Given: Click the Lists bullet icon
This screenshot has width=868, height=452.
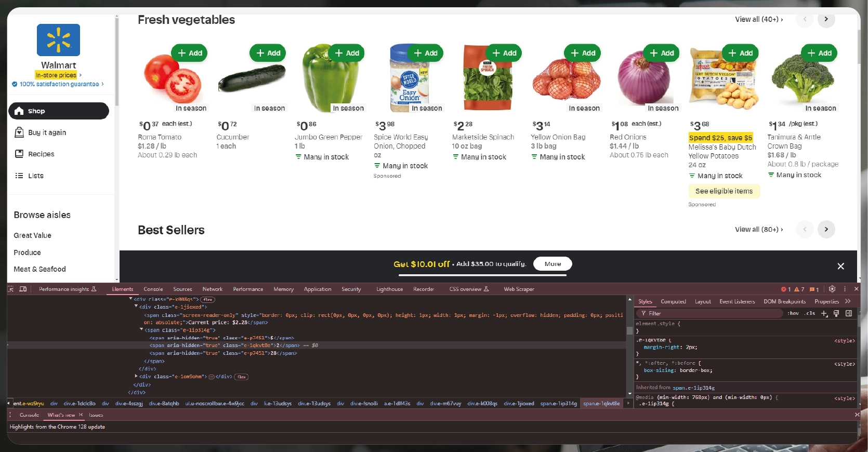Looking at the screenshot, I should click(19, 176).
